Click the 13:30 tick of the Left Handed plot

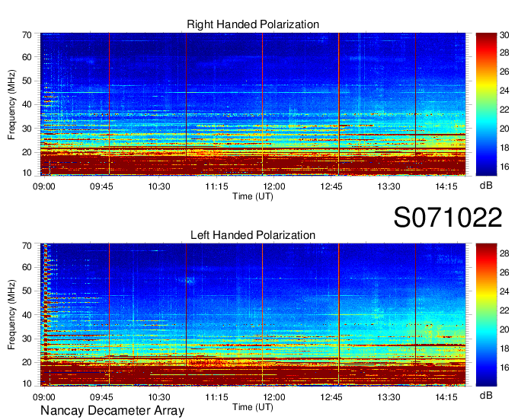tap(388, 397)
